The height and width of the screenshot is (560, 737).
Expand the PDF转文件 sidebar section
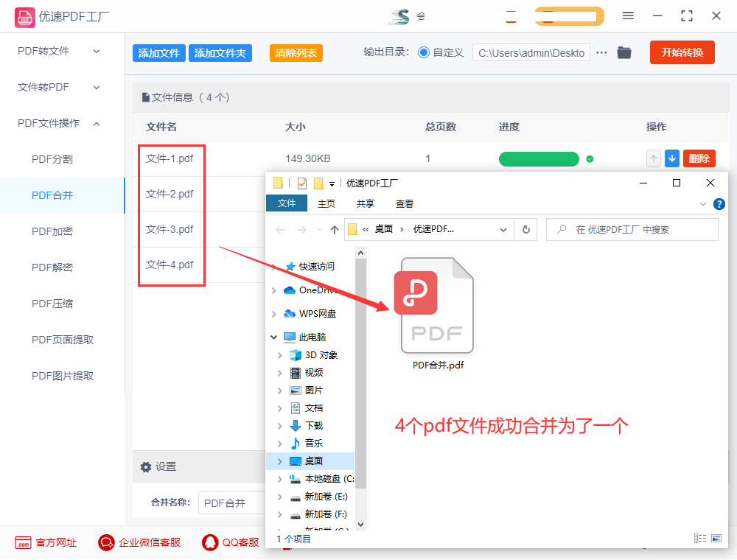(x=97, y=51)
